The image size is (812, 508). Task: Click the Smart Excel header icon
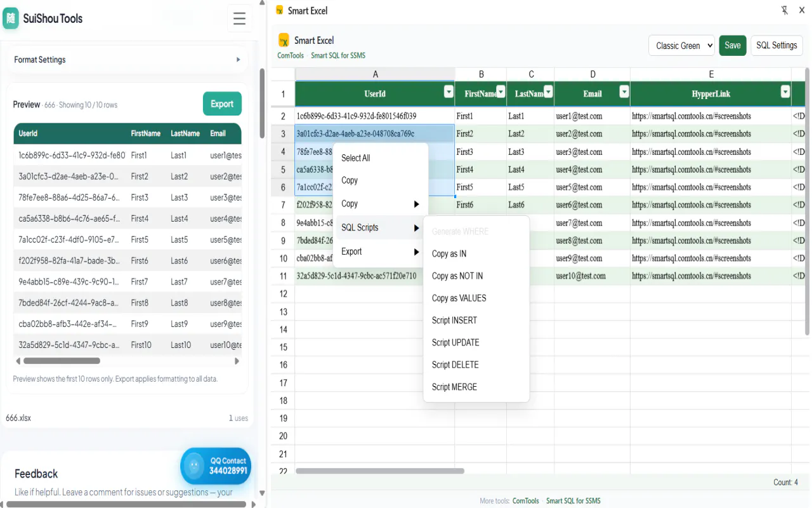click(x=284, y=40)
